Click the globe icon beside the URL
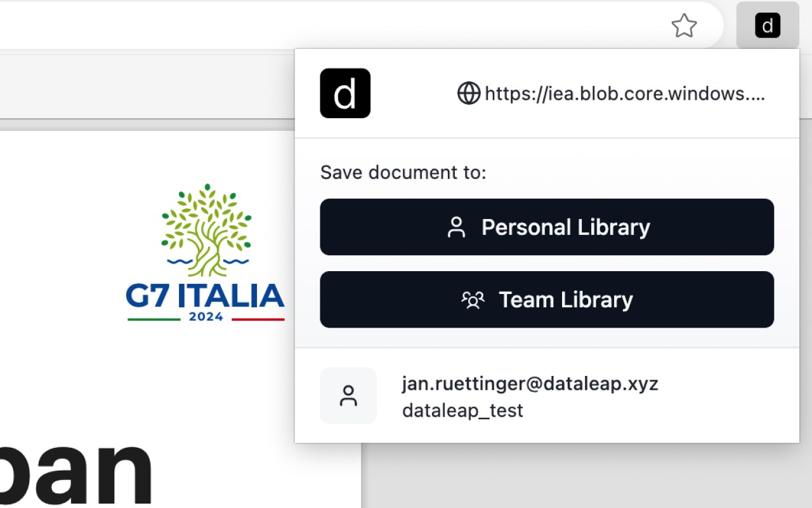The image size is (812, 508). click(469, 94)
